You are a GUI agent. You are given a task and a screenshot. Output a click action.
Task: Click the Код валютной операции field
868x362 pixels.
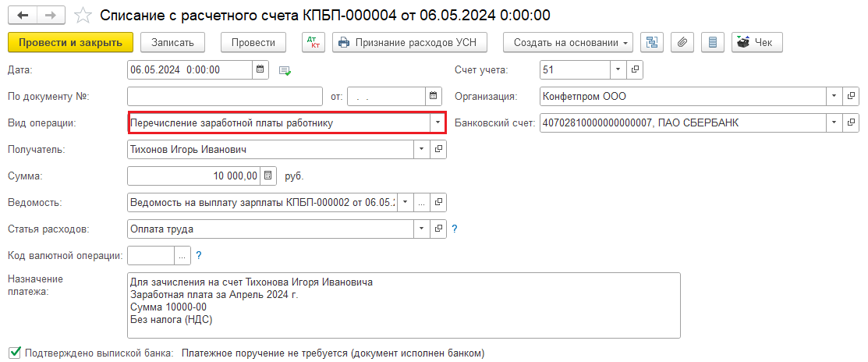tap(151, 255)
